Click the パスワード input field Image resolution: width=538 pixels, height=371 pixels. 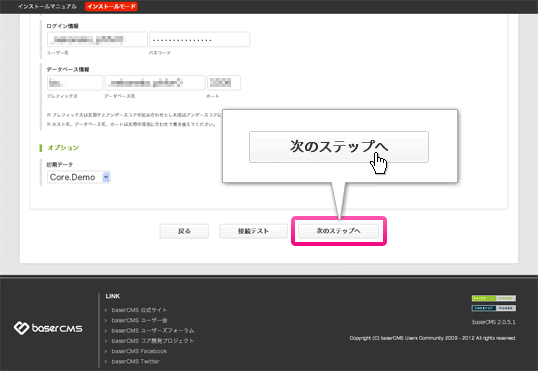(x=199, y=39)
